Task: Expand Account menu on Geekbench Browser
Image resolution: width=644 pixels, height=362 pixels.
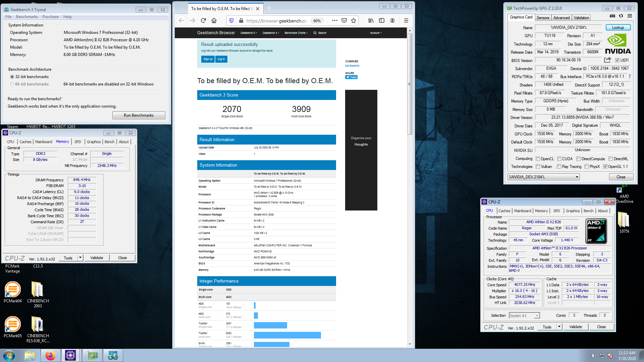Action: (376, 33)
